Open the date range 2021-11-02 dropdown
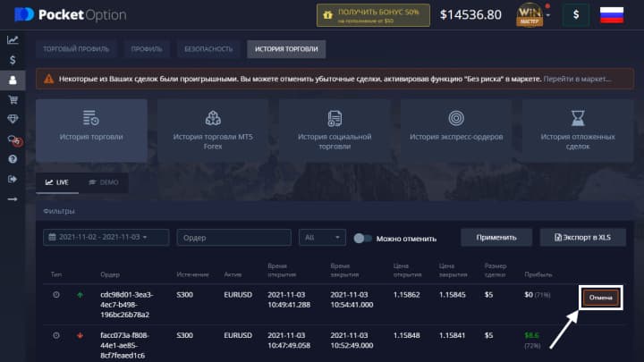The image size is (644, 362). pos(106,238)
